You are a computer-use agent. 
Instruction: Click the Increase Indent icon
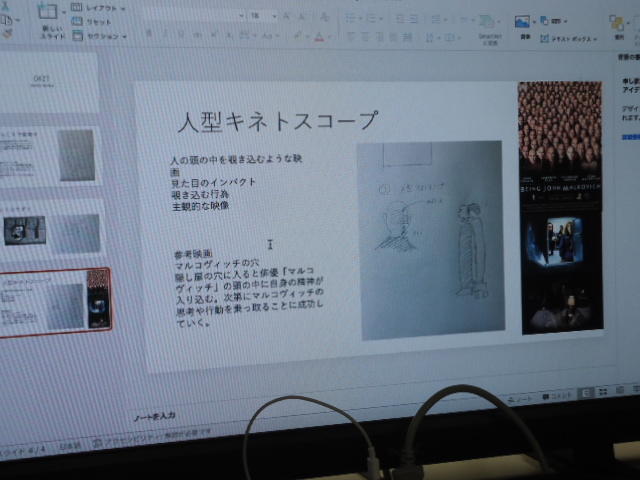coord(413,19)
